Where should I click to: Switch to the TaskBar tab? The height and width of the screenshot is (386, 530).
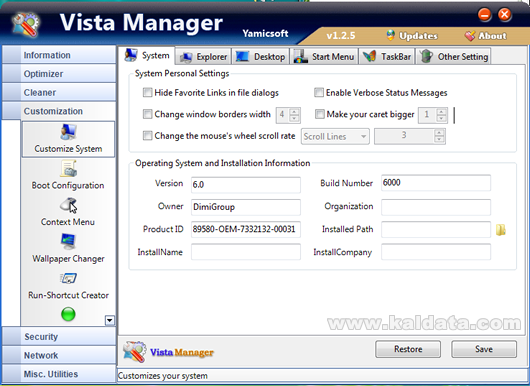(387, 56)
